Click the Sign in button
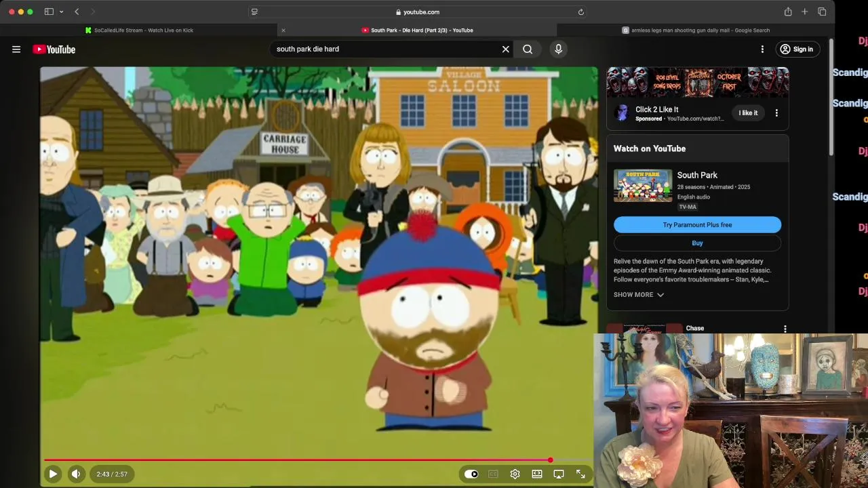This screenshot has height=488, width=868. (796, 49)
